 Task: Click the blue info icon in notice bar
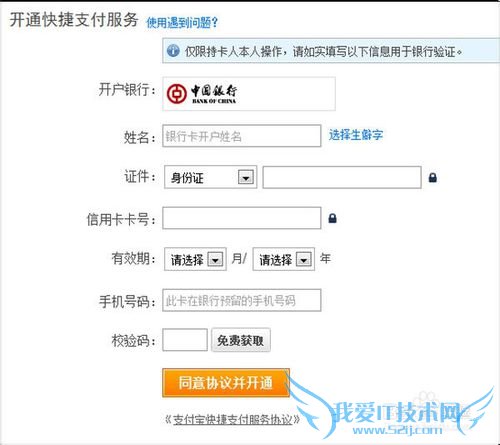(173, 51)
